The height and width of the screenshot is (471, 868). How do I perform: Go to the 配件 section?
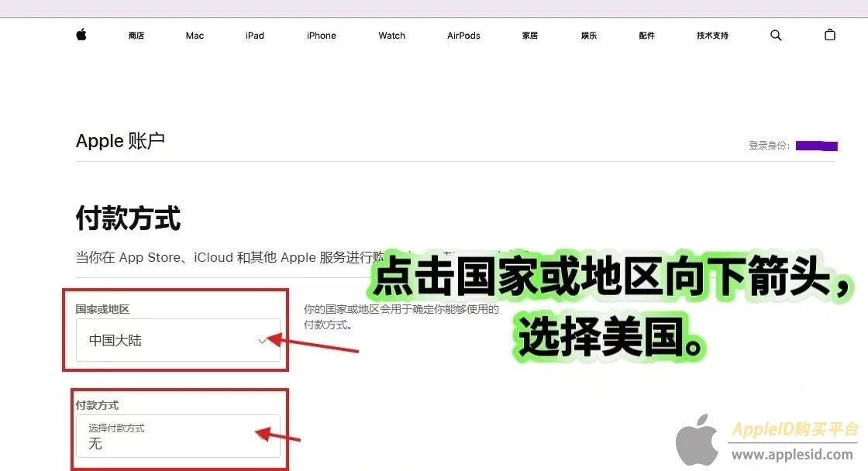(647, 36)
